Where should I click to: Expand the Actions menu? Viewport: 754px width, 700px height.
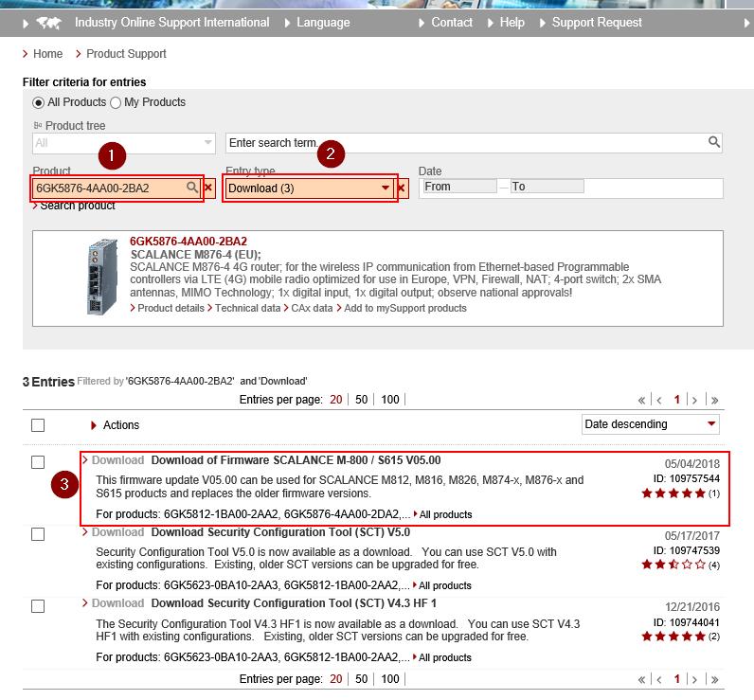coord(115,425)
